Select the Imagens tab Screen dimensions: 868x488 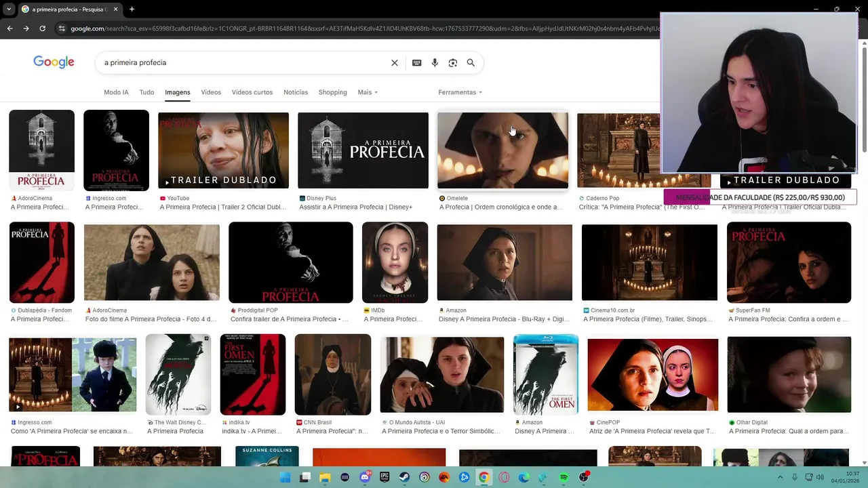tap(178, 92)
